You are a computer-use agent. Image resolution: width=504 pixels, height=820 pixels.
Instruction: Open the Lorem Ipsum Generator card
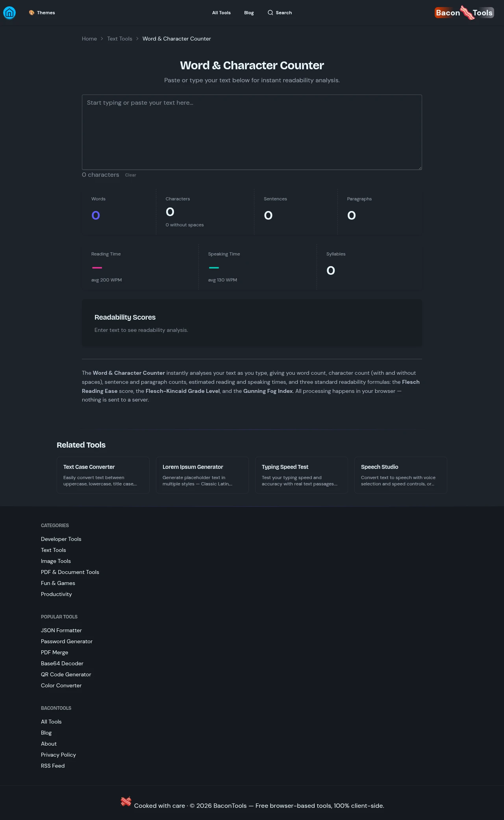click(x=202, y=475)
